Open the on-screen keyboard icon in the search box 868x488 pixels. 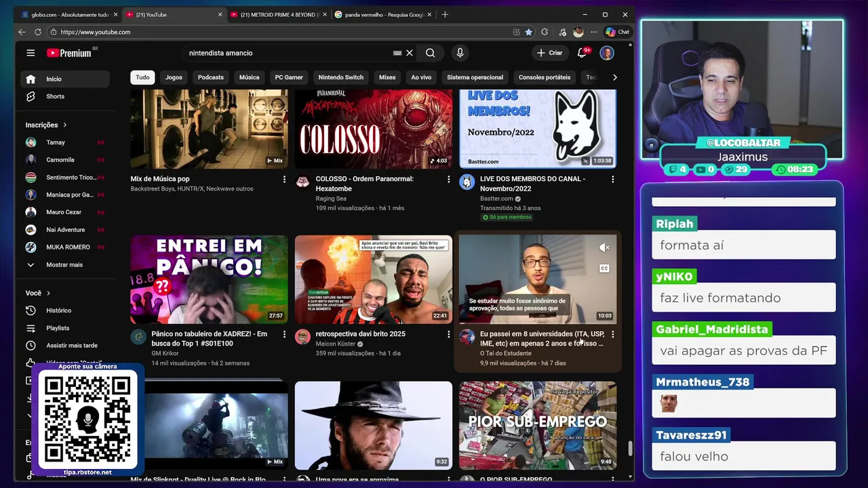pos(397,53)
